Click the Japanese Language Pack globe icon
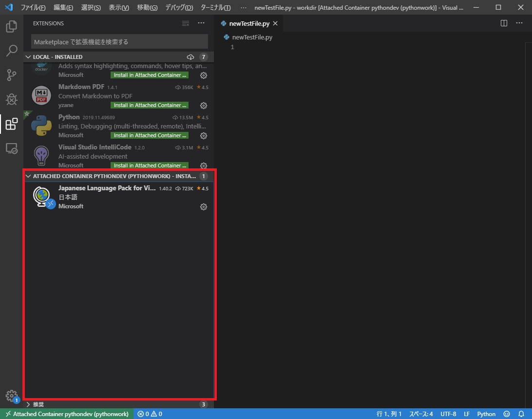Viewport: 532px width, 419px height. [43, 197]
